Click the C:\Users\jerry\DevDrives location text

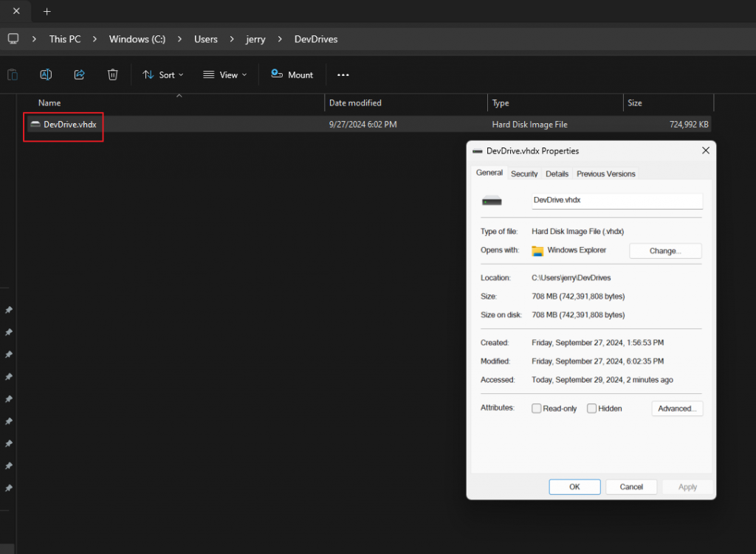571,277
